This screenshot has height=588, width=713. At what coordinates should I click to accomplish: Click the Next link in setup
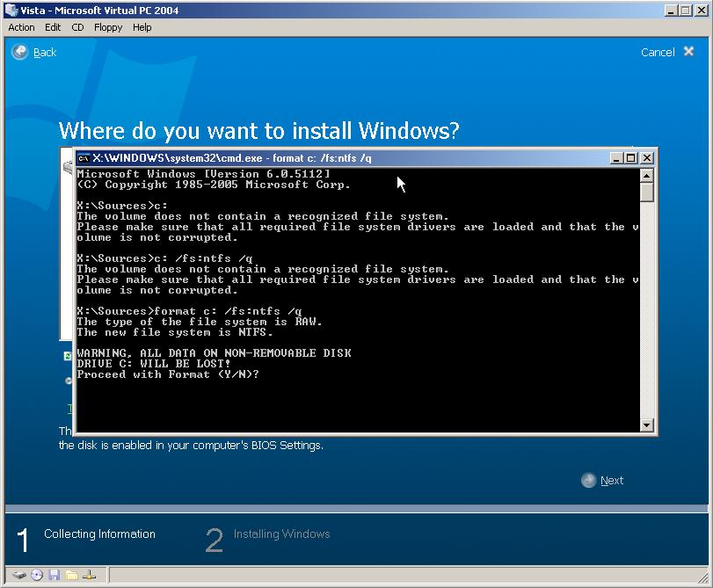(612, 480)
